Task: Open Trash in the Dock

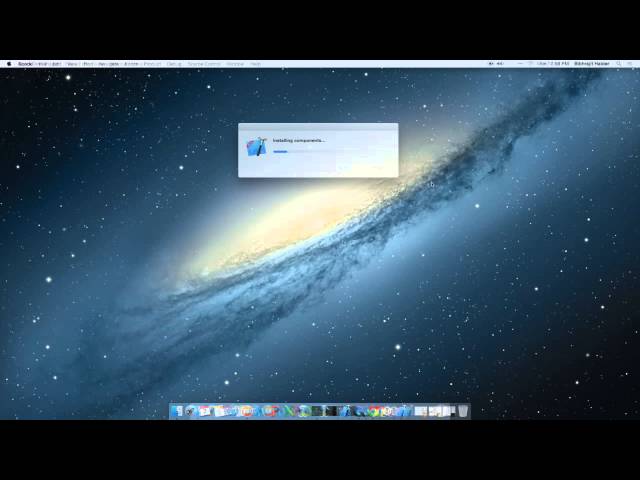Action: [463, 411]
